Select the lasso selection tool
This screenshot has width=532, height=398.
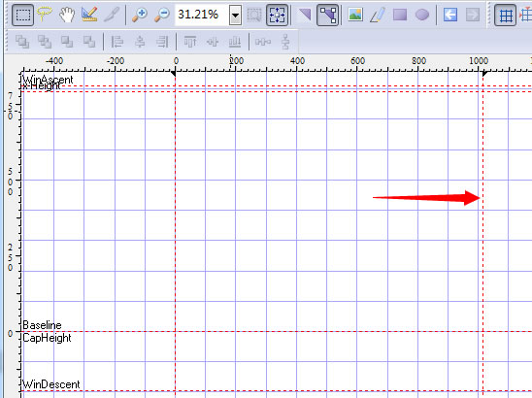coord(45,15)
